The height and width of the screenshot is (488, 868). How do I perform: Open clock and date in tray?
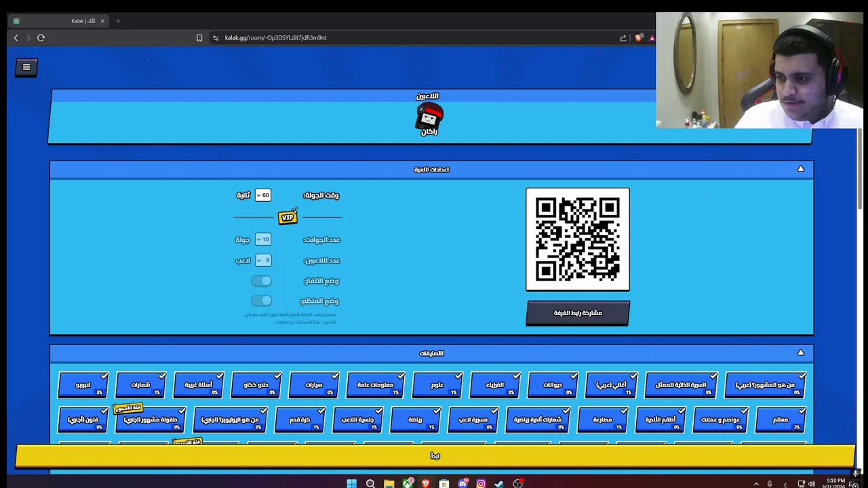[x=835, y=483]
